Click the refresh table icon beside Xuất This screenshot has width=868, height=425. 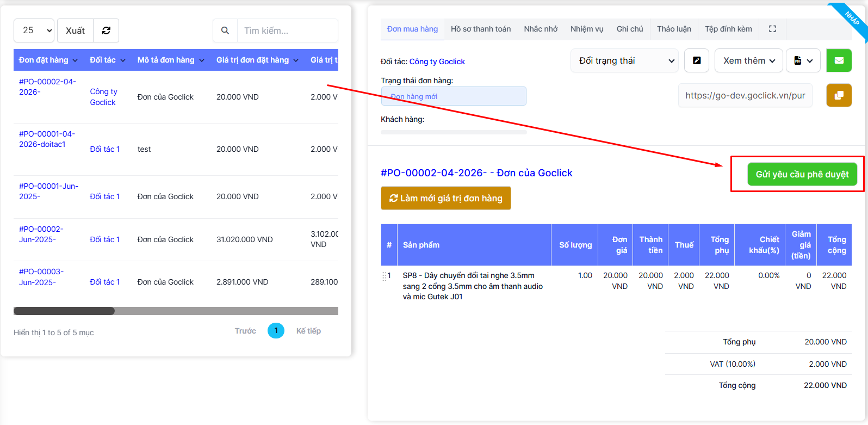(x=106, y=30)
